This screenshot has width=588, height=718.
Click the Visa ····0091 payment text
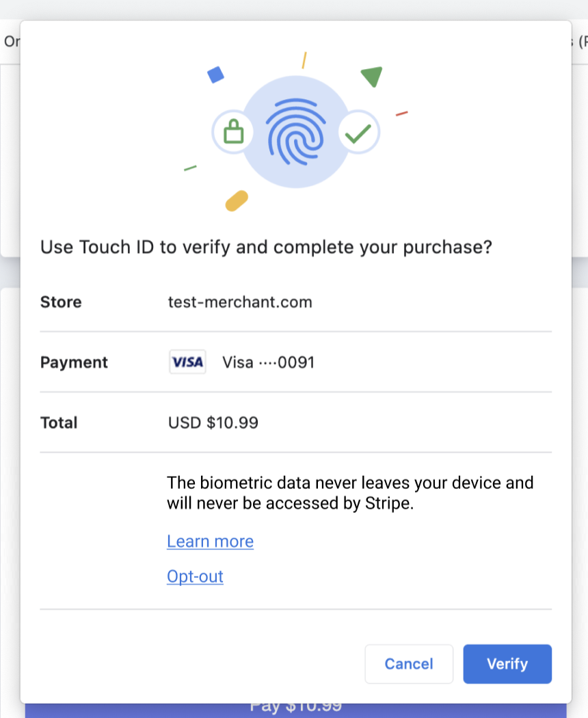point(268,362)
